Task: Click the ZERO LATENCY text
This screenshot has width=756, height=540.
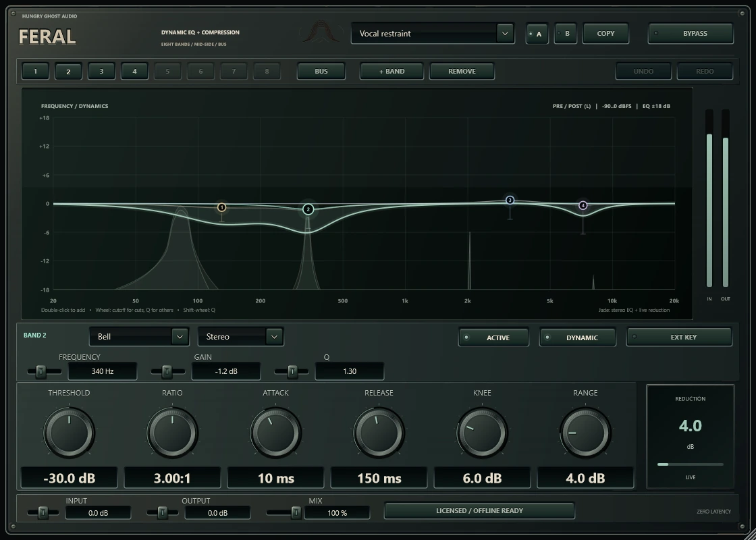Action: pyautogui.click(x=713, y=512)
